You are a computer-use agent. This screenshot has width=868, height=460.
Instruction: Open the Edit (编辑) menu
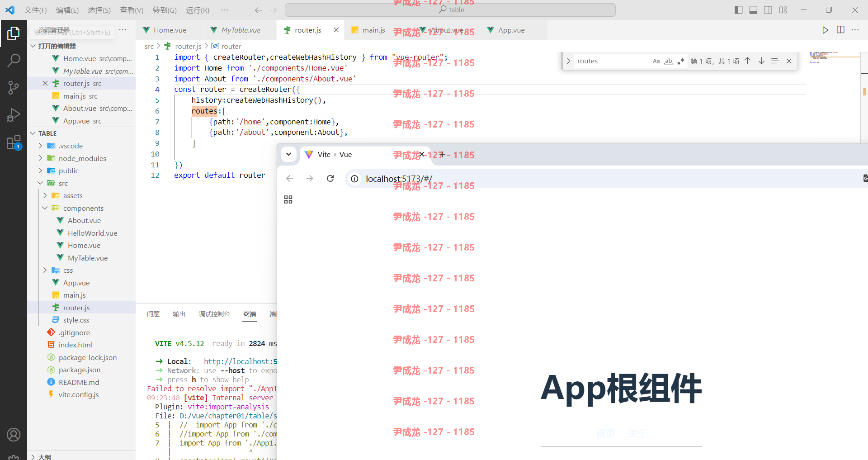pyautogui.click(x=67, y=10)
